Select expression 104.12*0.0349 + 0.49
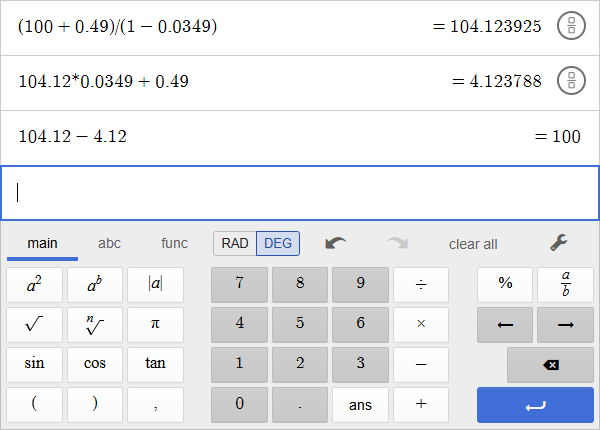600x430 pixels. click(104, 81)
